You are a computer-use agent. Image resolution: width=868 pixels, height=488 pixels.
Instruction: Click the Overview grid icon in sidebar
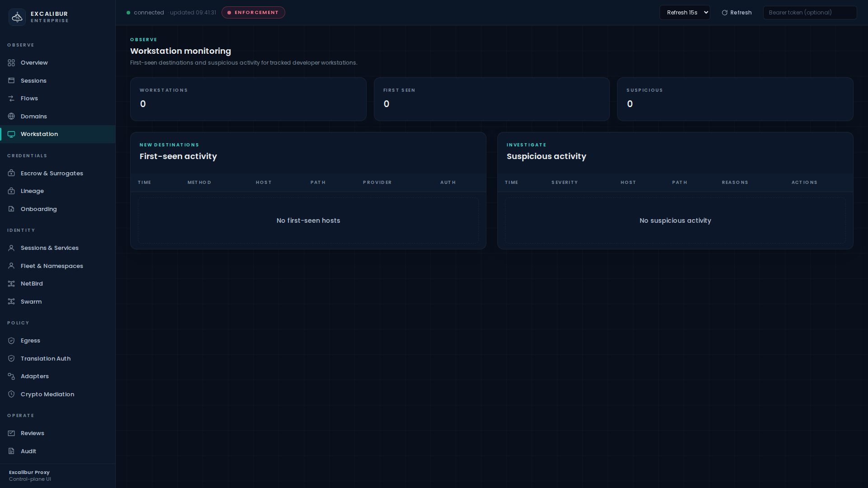(11, 63)
